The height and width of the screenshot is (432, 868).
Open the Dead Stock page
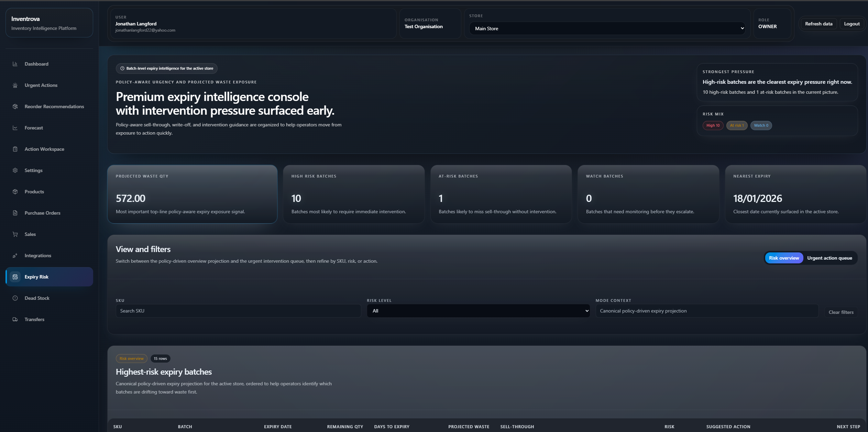[36, 298]
